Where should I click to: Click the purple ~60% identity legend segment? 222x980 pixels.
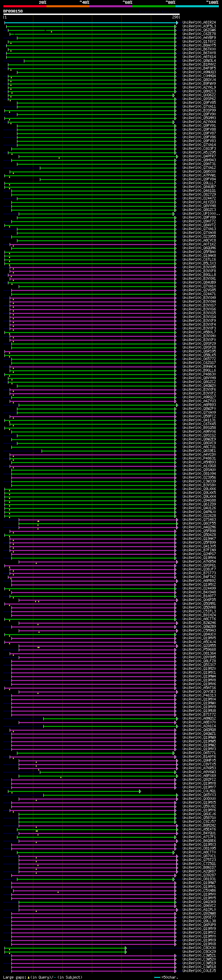pos(111,7)
